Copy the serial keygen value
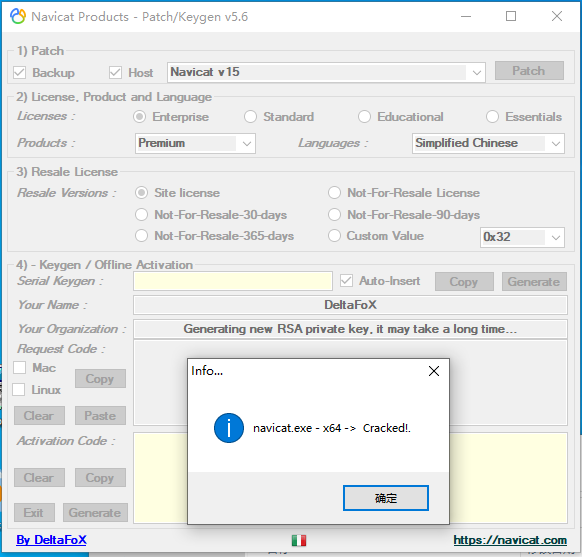The image size is (582, 557). click(x=464, y=282)
